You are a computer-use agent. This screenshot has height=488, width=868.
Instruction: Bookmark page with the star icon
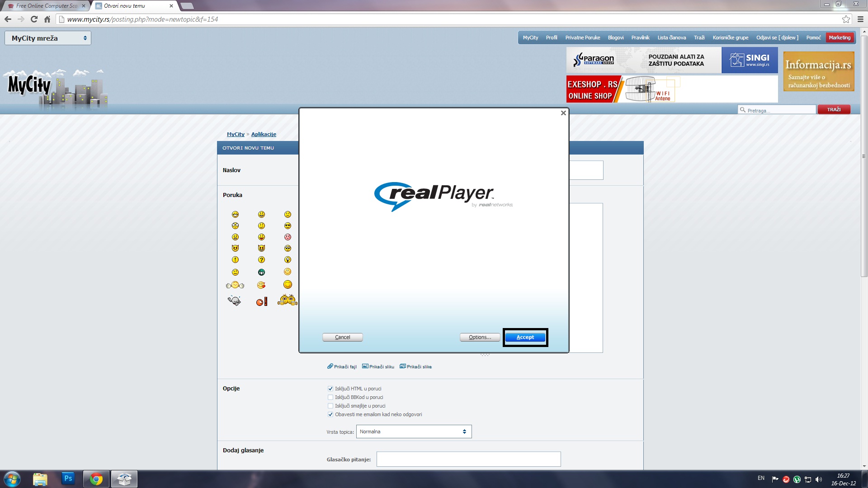click(x=846, y=19)
